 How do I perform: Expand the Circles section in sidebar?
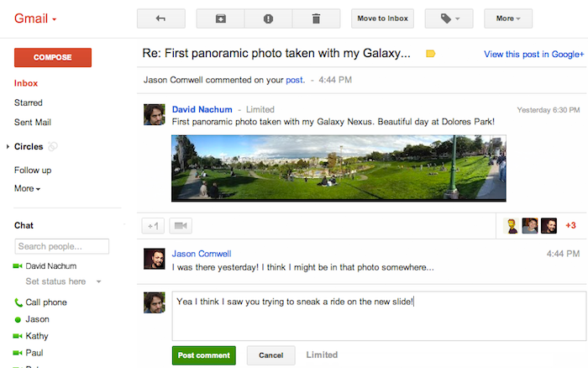(8, 147)
